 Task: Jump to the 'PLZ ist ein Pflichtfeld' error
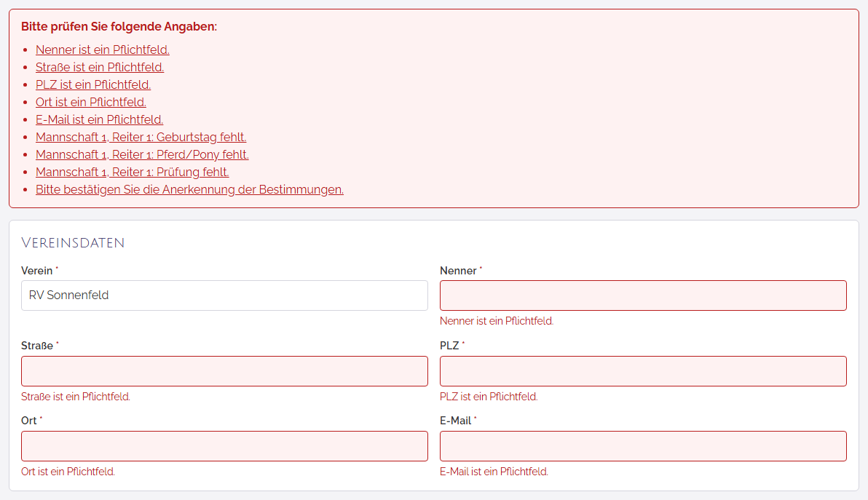pyautogui.click(x=93, y=84)
